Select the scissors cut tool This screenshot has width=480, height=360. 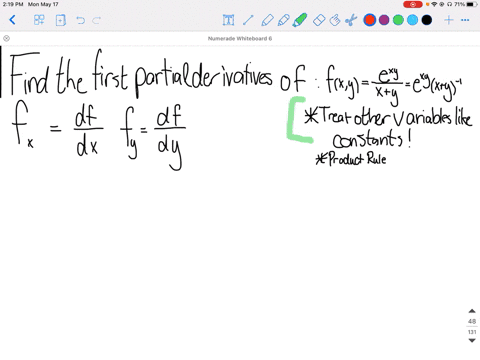coord(351,20)
